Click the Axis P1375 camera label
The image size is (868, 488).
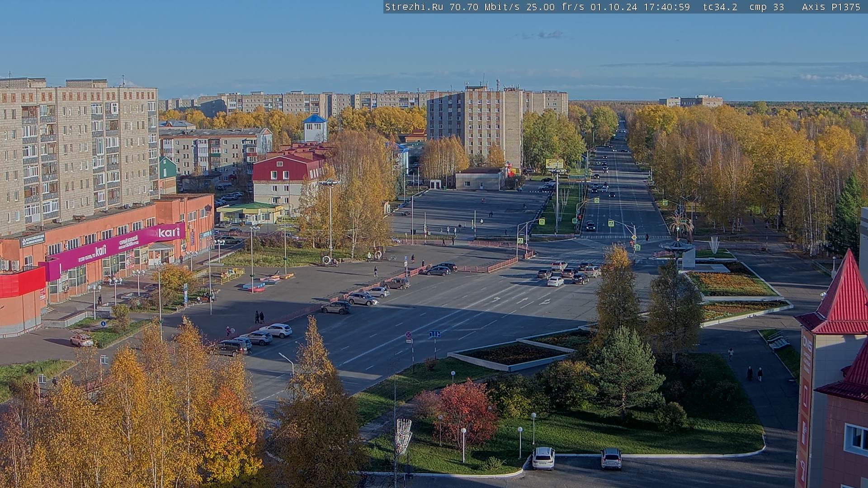831,7
